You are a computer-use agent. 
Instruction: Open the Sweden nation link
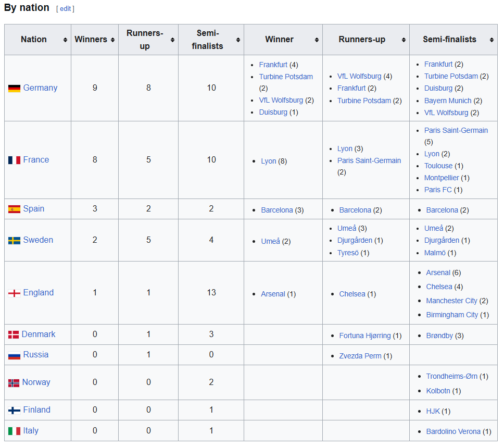[x=38, y=240]
